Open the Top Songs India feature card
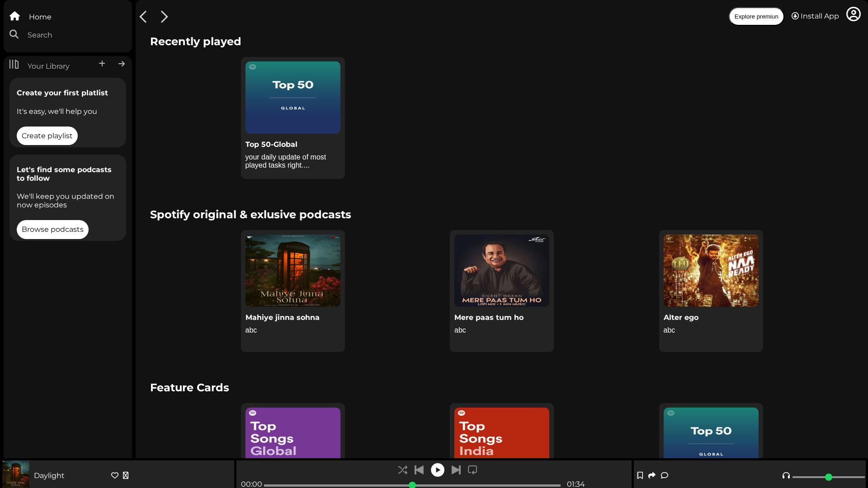Screen dimensions: 868x488 pyautogui.click(x=502, y=433)
